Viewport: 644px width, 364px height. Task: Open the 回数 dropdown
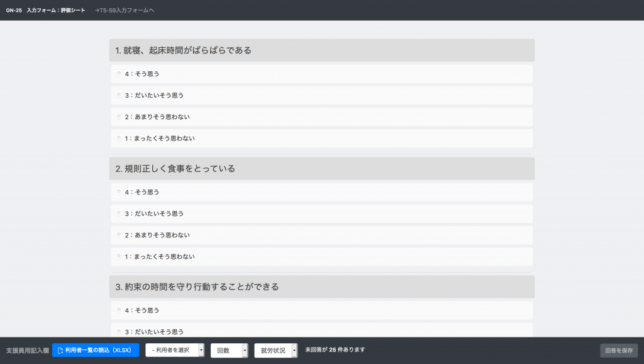click(229, 350)
